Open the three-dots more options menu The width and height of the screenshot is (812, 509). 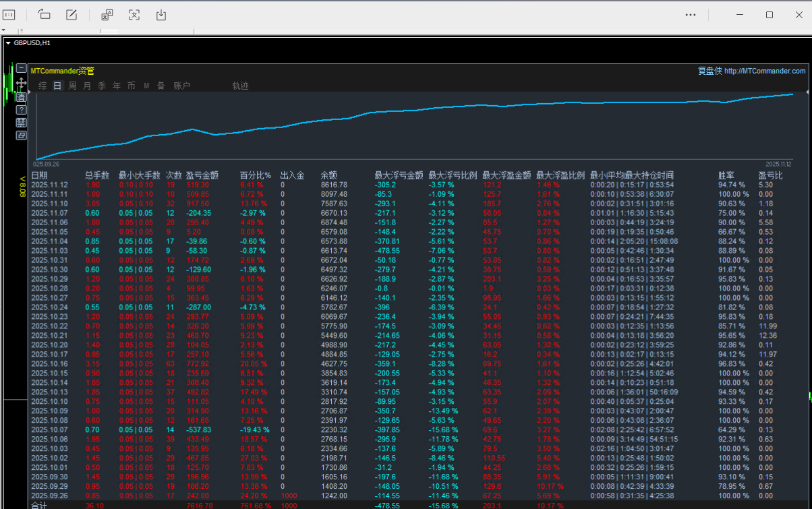(x=690, y=14)
